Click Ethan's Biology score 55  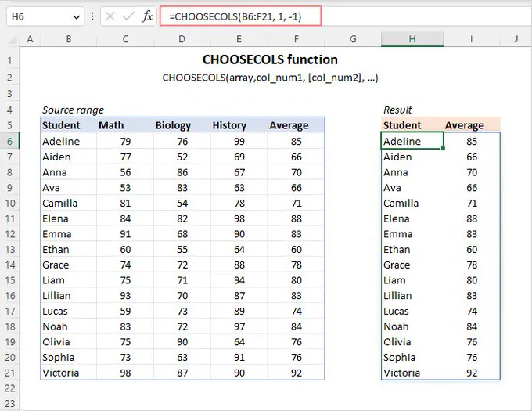pyautogui.click(x=182, y=250)
